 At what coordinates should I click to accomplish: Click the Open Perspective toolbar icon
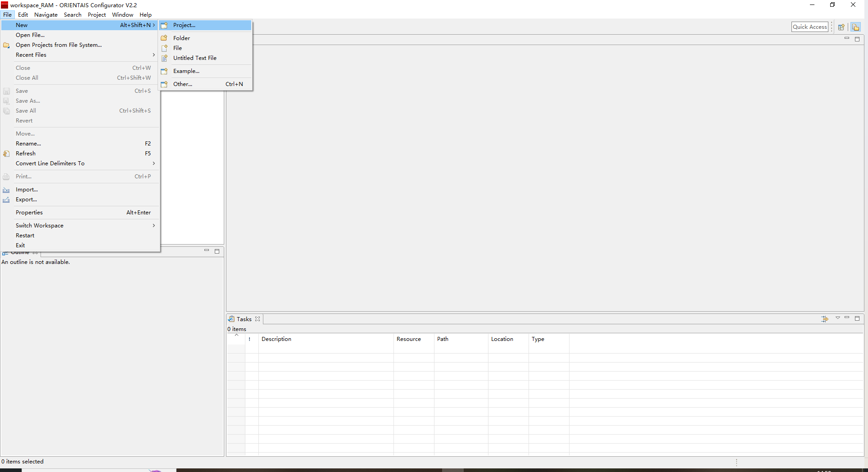[x=841, y=27]
